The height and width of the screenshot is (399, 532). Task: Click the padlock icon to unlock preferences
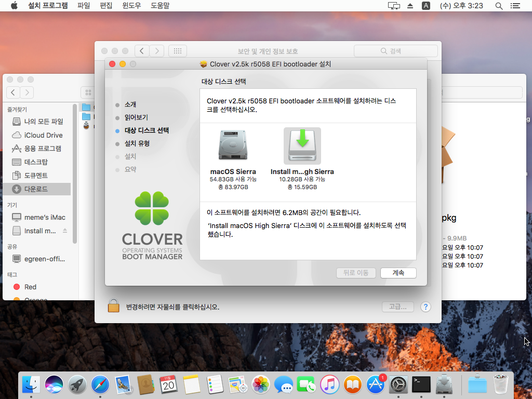pos(114,305)
